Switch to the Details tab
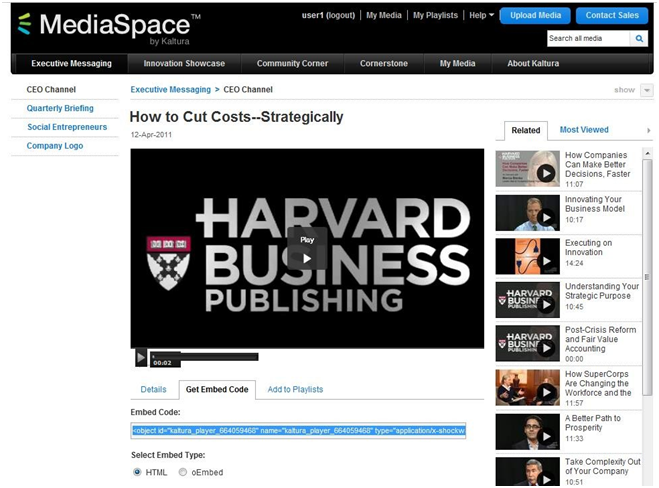Image resolution: width=659 pixels, height=488 pixels. tap(153, 389)
